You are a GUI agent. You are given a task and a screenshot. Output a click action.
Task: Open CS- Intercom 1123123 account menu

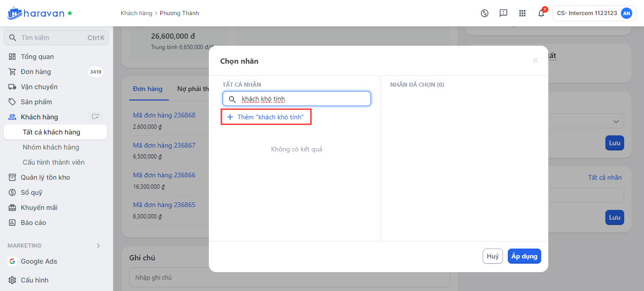pyautogui.click(x=594, y=13)
